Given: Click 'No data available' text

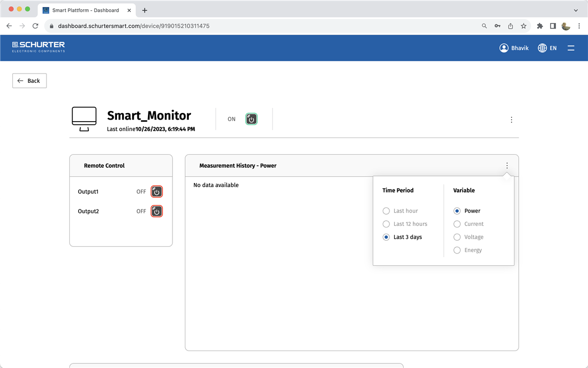Looking at the screenshot, I should (x=216, y=185).
